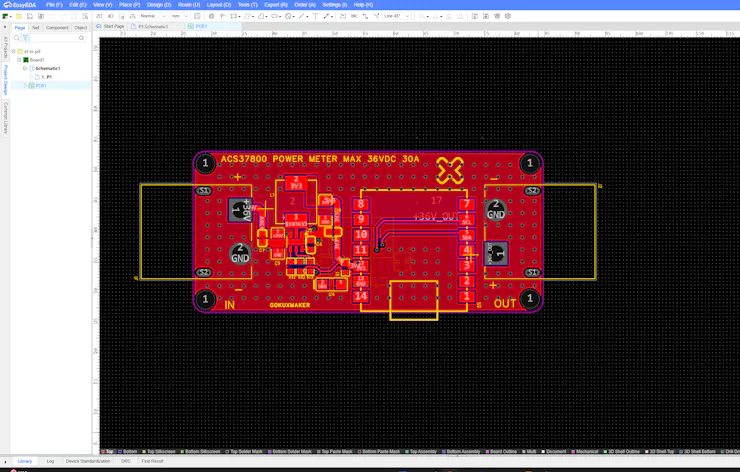740x472 pixels.
Task: Collapse the Board1 tree node
Action: click(x=19, y=60)
